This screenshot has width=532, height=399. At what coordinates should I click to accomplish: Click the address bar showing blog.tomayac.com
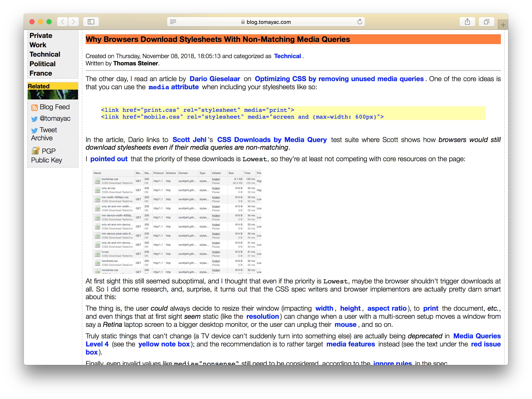tap(266, 22)
